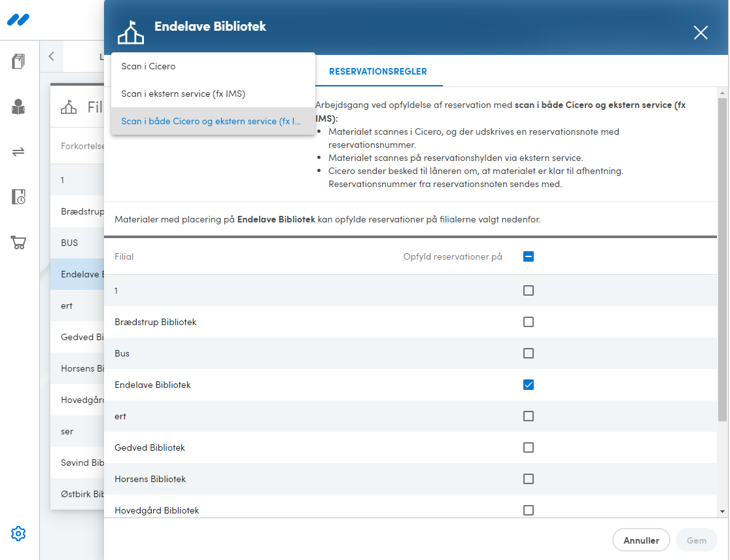
Task: Switch to the Reservationsregler tab
Action: 378,72
